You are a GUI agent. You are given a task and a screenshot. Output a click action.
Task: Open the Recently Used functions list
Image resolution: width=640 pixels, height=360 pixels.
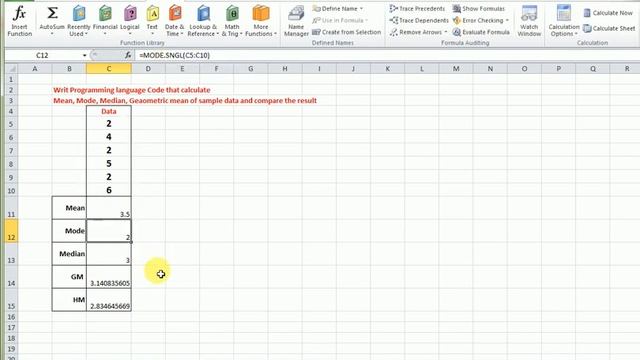tap(79, 21)
